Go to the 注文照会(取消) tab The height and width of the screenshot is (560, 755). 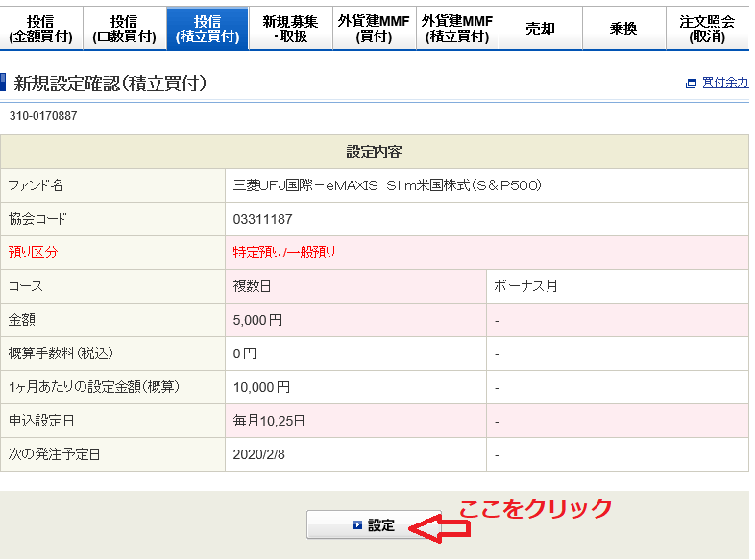tap(707, 29)
